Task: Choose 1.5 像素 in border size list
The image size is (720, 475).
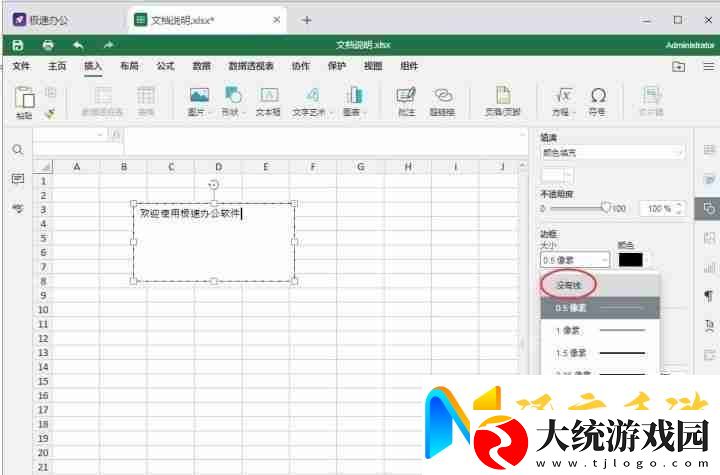Action: [x=600, y=353]
